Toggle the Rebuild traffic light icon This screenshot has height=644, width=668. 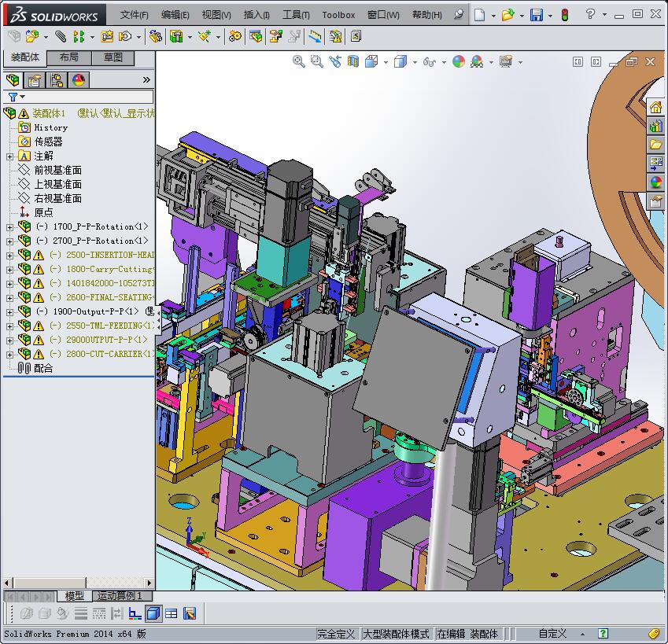click(x=565, y=15)
